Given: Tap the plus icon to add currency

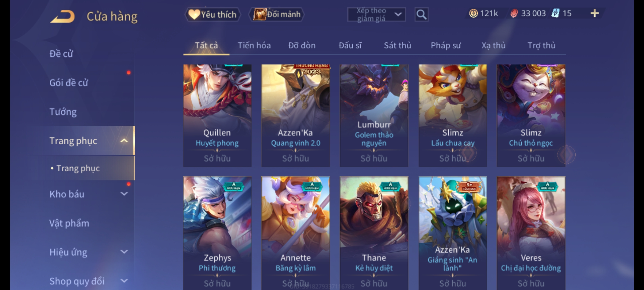Looking at the screenshot, I should [595, 13].
